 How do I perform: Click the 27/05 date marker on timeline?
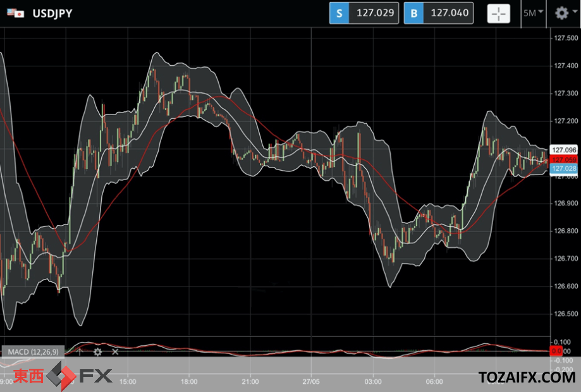[x=311, y=382]
